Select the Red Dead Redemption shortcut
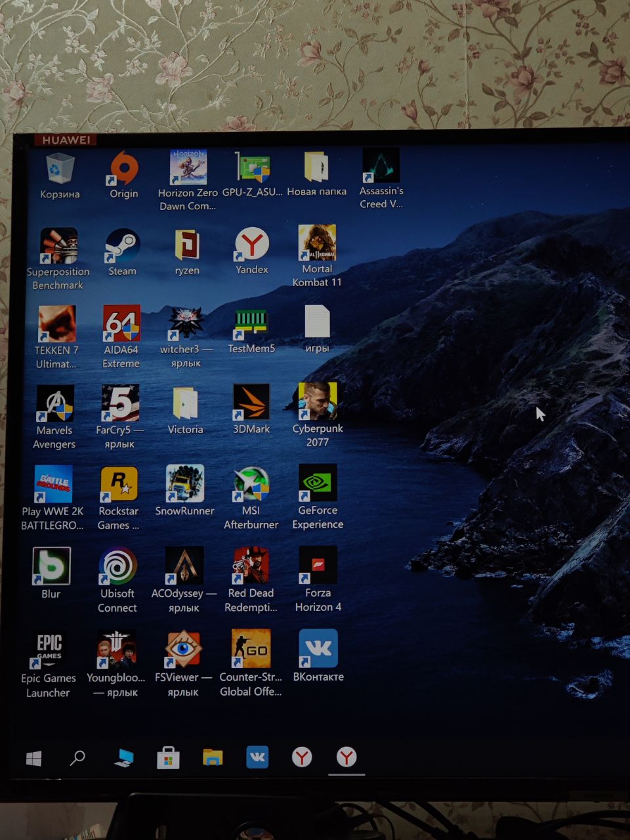This screenshot has height=840, width=630. coord(251,566)
